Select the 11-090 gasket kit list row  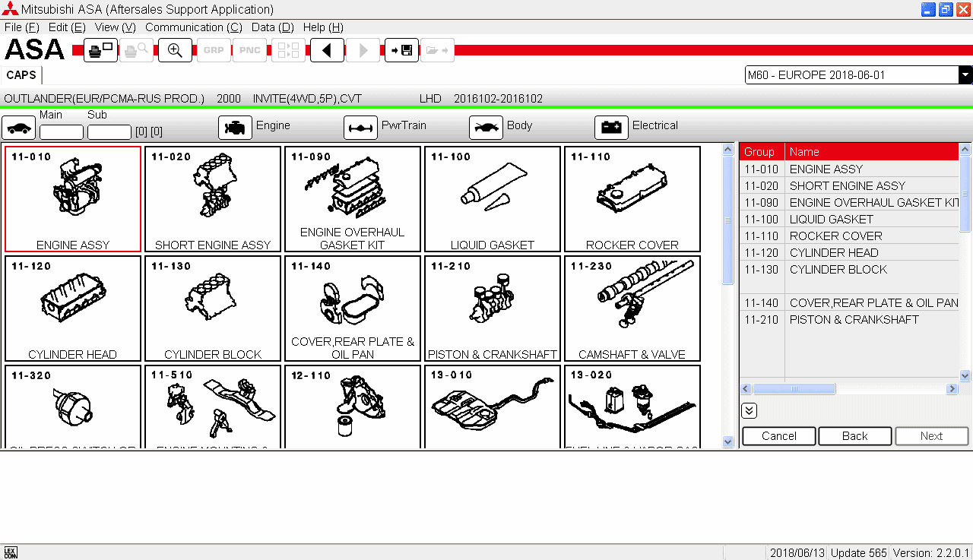(849, 203)
